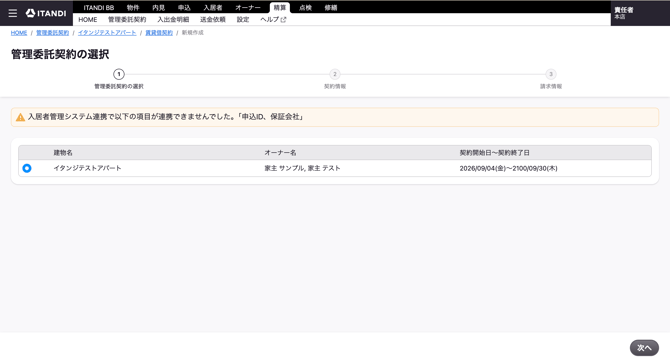Click the イタンジテストアパート breadcrumb link
Viewport: 670px width, 362px height.
click(x=107, y=32)
